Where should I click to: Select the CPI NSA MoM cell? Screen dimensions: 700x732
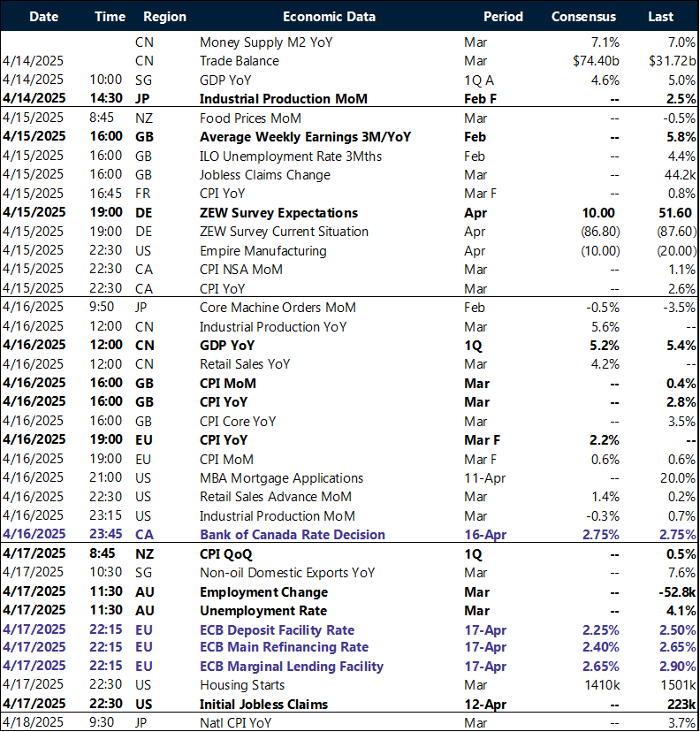click(x=240, y=270)
